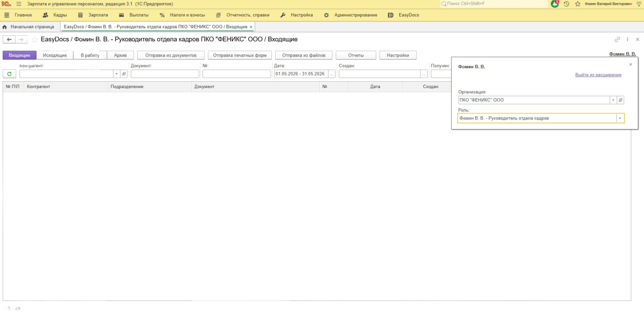The height and width of the screenshot is (315, 644).
Task: Open Отправка печатных форм
Action: point(240,56)
